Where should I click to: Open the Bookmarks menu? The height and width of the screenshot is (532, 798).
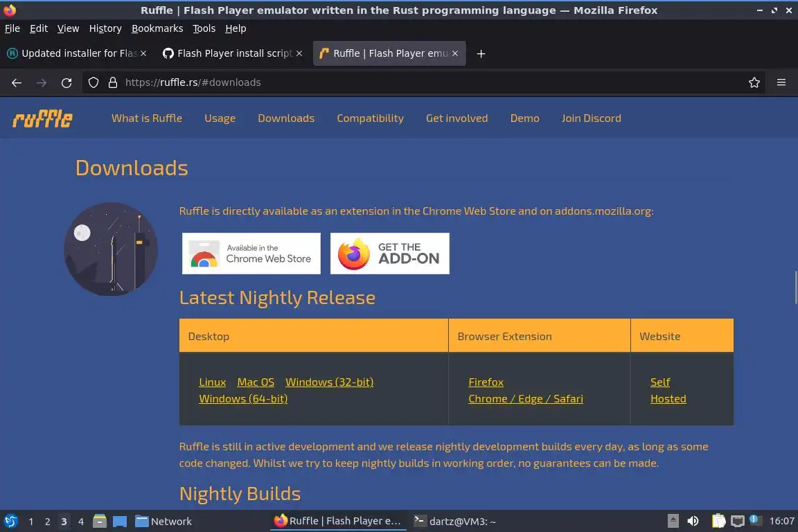(157, 28)
